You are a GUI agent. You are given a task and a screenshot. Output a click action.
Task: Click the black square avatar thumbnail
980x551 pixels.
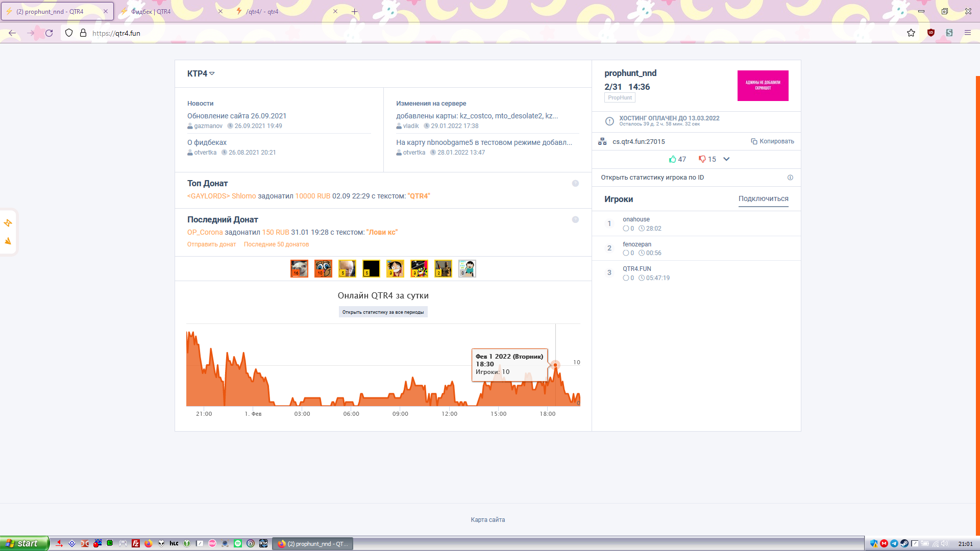(371, 268)
